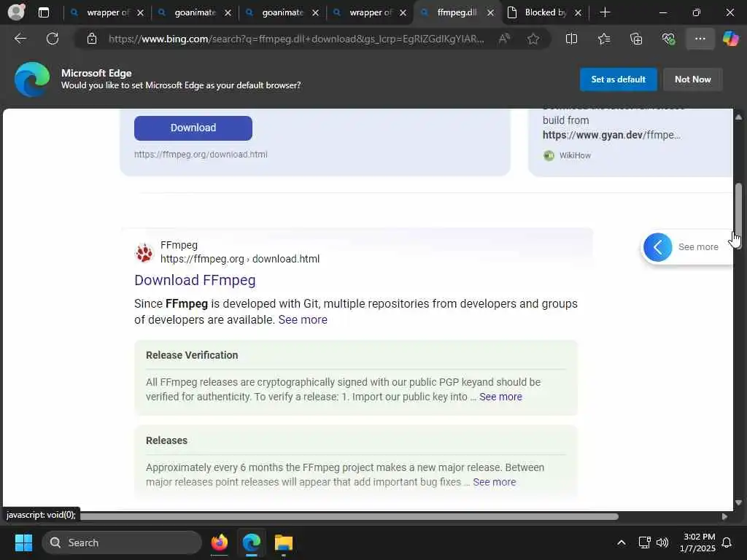Open Browser essentials heart icon

coord(668,39)
